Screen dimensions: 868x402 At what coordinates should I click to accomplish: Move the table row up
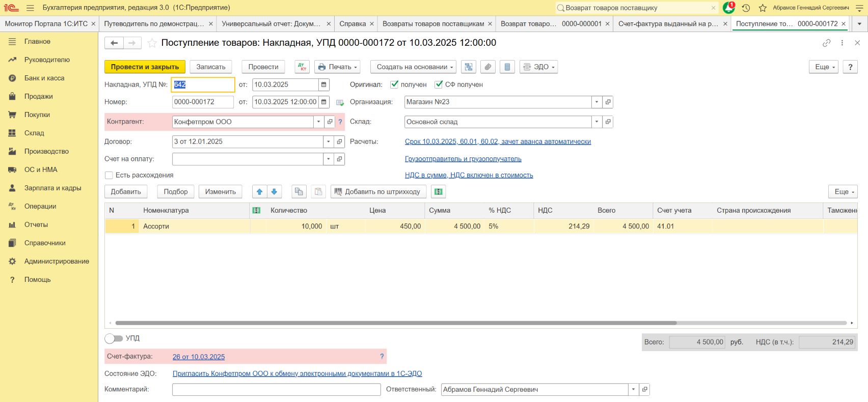259,192
